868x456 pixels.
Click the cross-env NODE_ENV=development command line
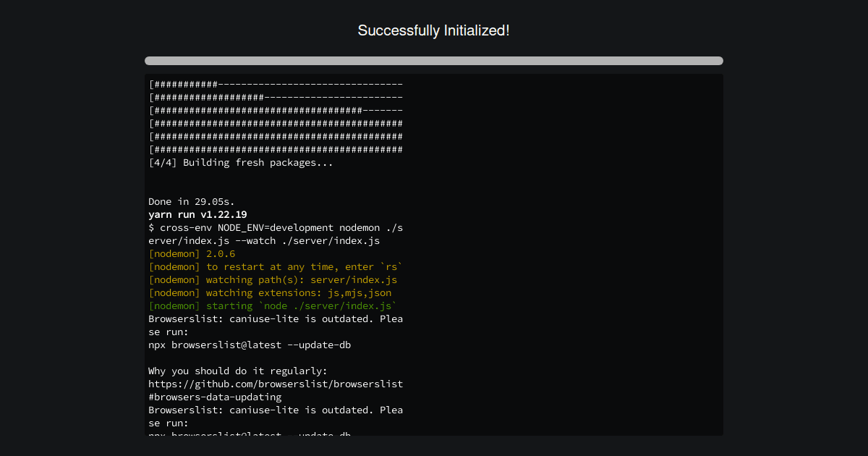pos(275,227)
